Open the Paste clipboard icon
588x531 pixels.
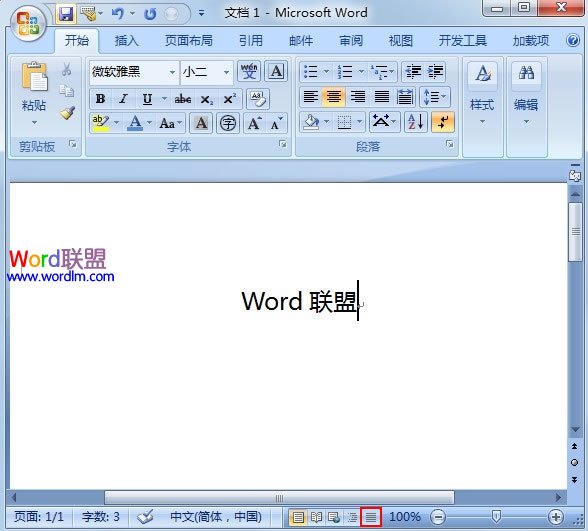[34, 76]
